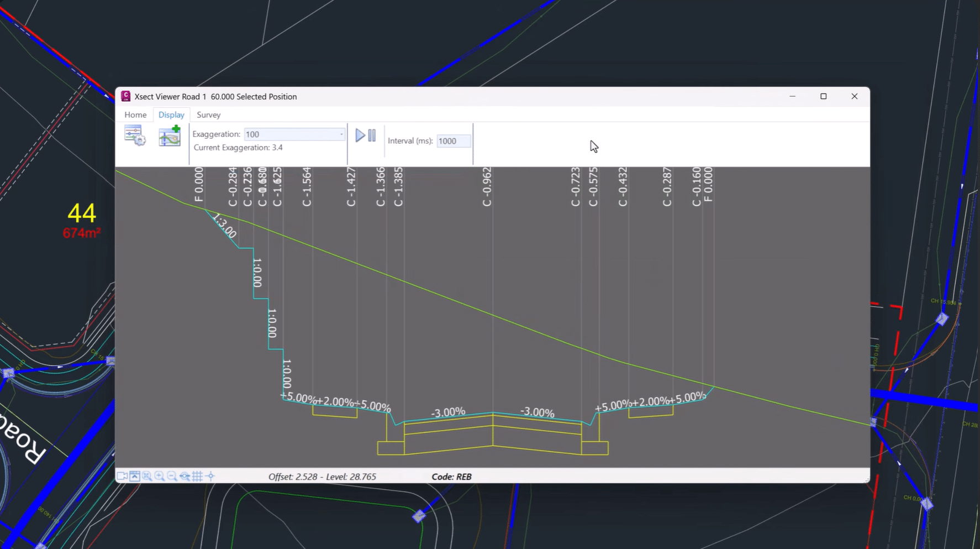Click the 'C -0.287' cut depth label
Screen dimensions: 980x549
pyautogui.click(x=667, y=187)
